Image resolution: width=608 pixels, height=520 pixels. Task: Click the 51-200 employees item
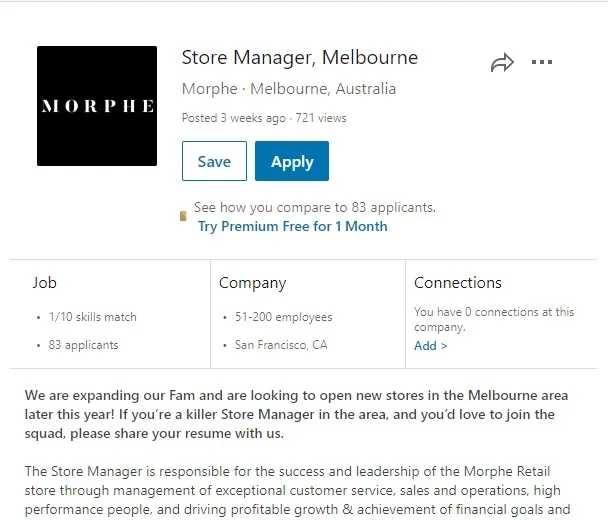[x=284, y=317]
